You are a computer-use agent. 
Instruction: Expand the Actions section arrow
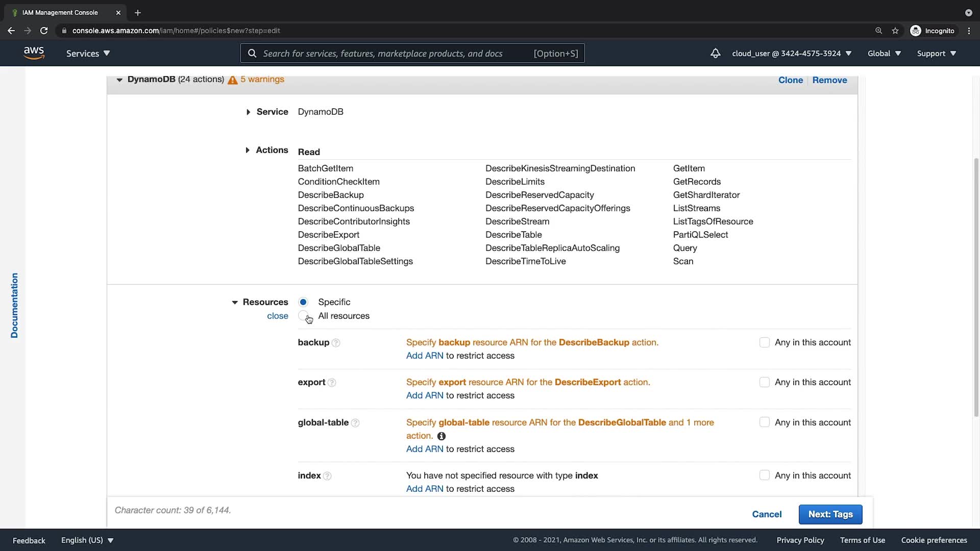point(248,150)
